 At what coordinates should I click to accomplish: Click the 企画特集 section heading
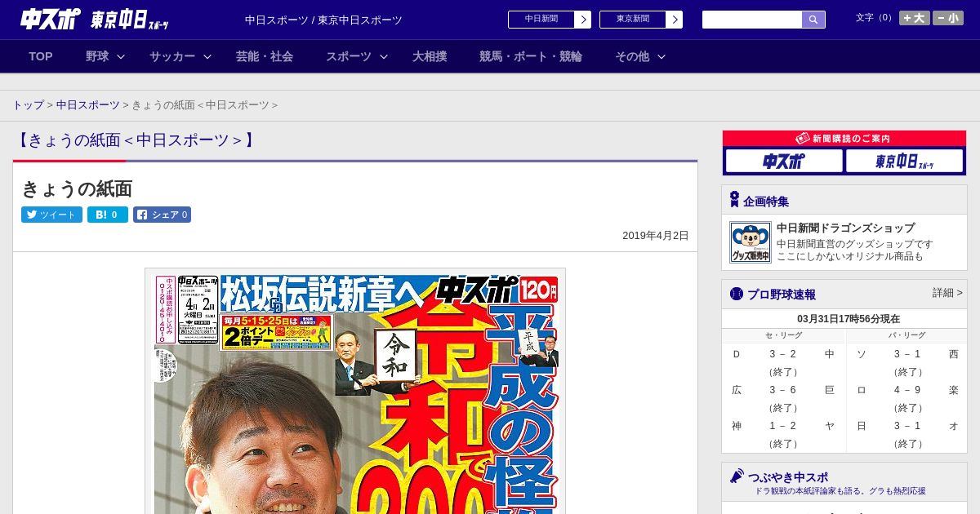766,201
